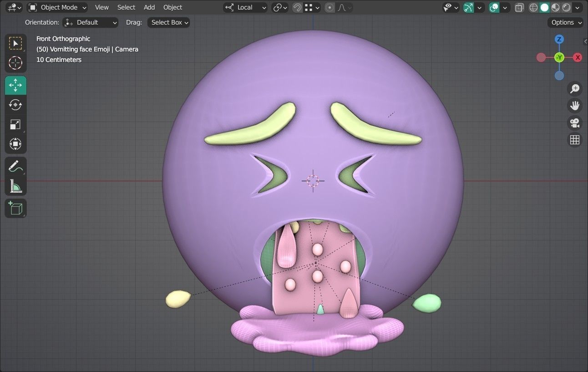Open the proportional editing falloff dropdown
The height and width of the screenshot is (372, 588).
(344, 7)
